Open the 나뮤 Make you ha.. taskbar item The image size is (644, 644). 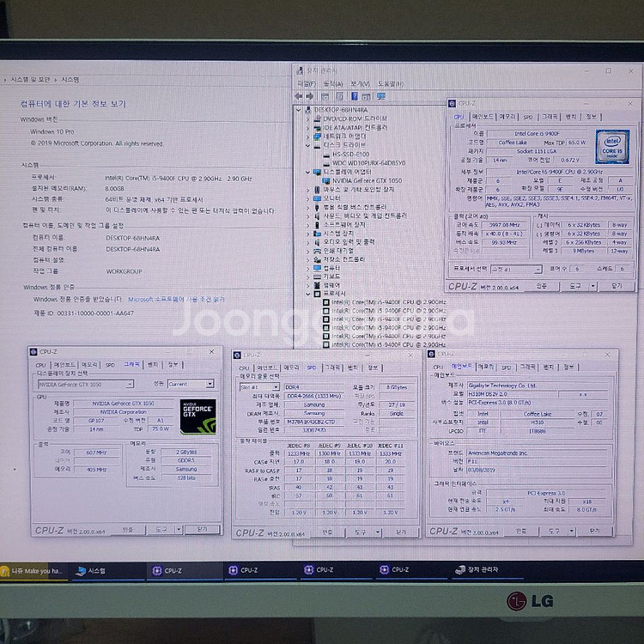point(33,571)
